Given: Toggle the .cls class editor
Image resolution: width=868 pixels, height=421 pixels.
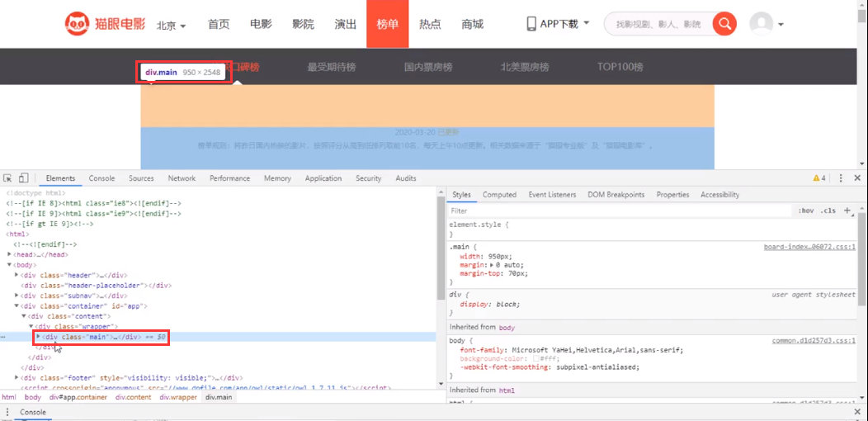Looking at the screenshot, I should click(828, 211).
